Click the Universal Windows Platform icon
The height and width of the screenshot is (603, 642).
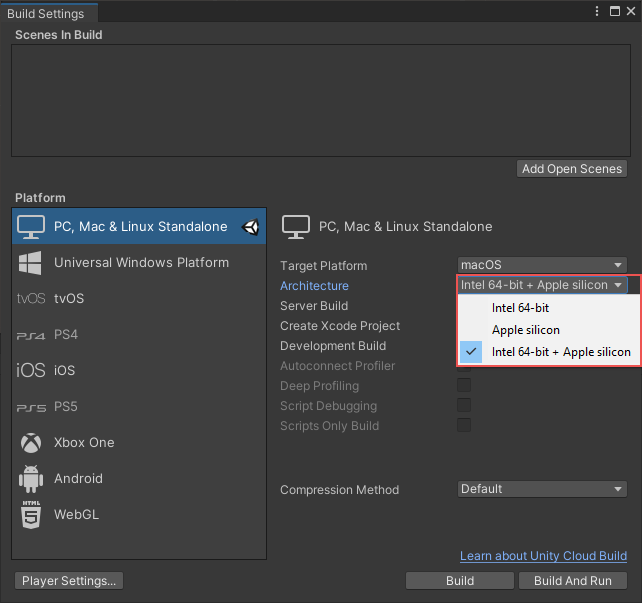(31, 263)
